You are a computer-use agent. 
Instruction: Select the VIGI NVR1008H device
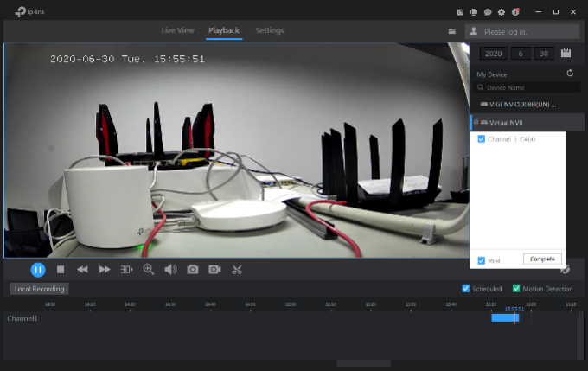[522, 104]
